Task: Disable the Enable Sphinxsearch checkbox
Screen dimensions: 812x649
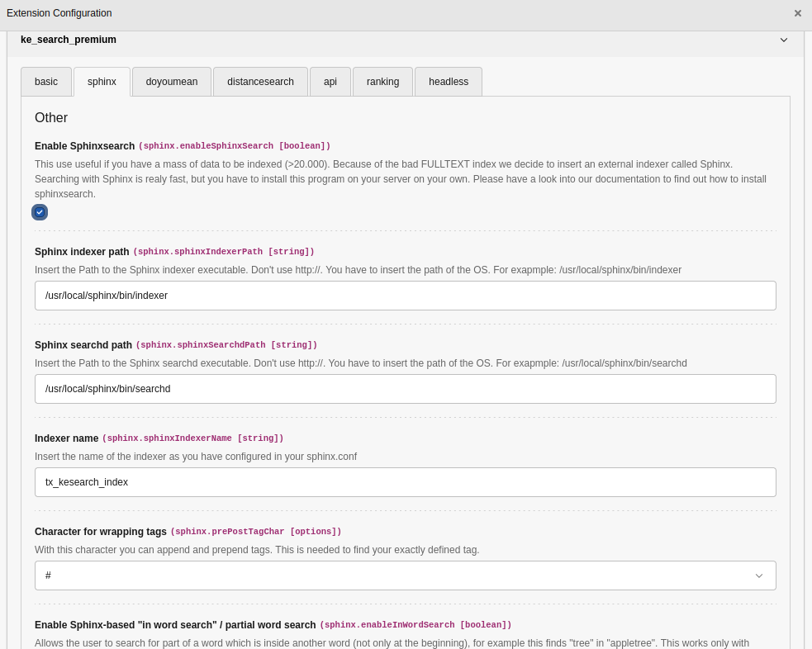Action: tap(40, 212)
